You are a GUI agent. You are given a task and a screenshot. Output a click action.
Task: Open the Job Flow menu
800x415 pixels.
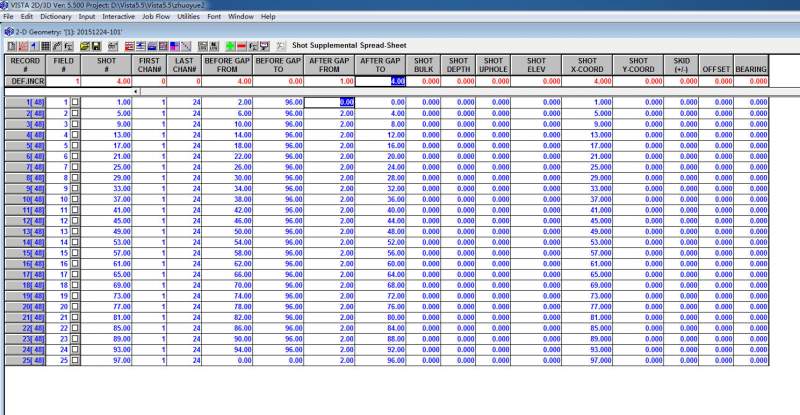pyautogui.click(x=156, y=16)
